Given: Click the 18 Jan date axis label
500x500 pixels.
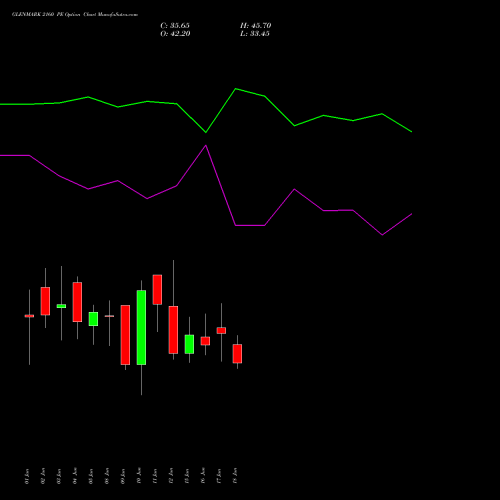Looking at the screenshot, I should click(235, 476).
